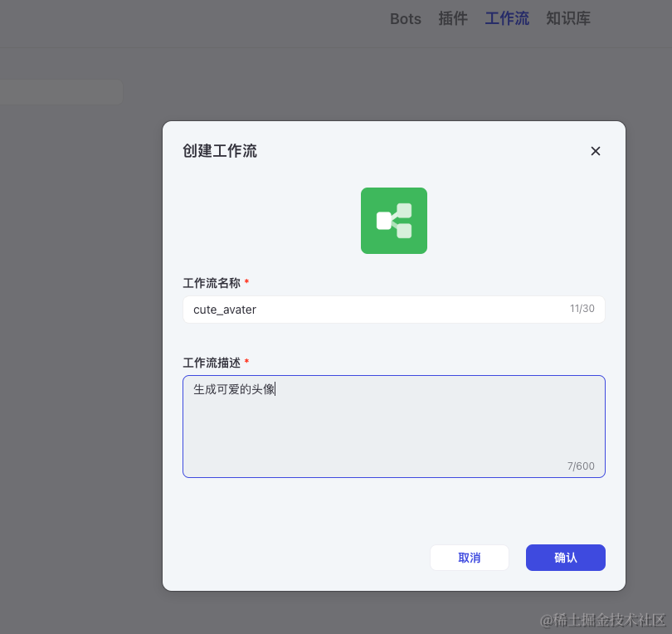The image size is (672, 634).
Task: Click the green workflow icon in dialog
Action: [x=394, y=221]
